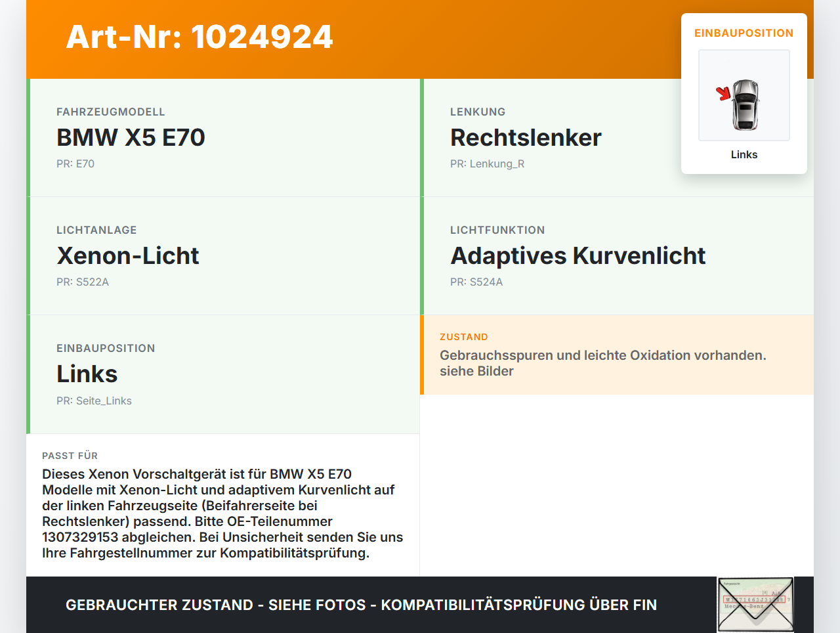
Task: Click the highlighted VIN number inside the envelope graphic
Action: (755, 600)
